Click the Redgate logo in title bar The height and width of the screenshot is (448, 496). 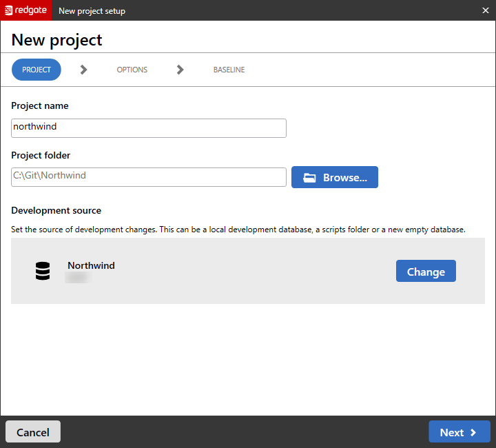(x=26, y=10)
